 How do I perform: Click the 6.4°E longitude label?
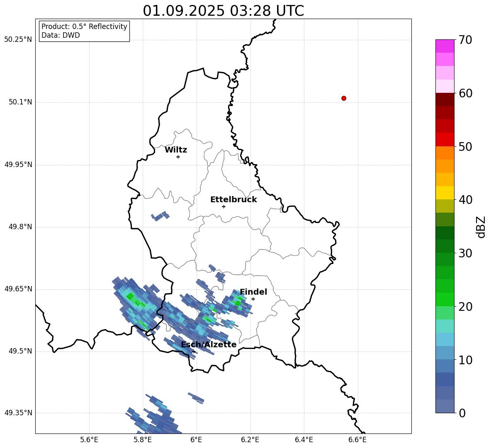pos(304,440)
